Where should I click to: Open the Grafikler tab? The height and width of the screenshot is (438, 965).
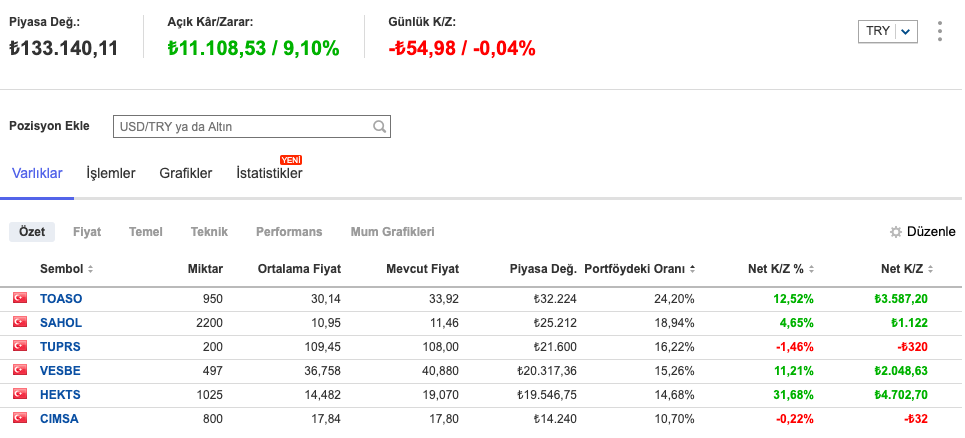[x=185, y=174]
